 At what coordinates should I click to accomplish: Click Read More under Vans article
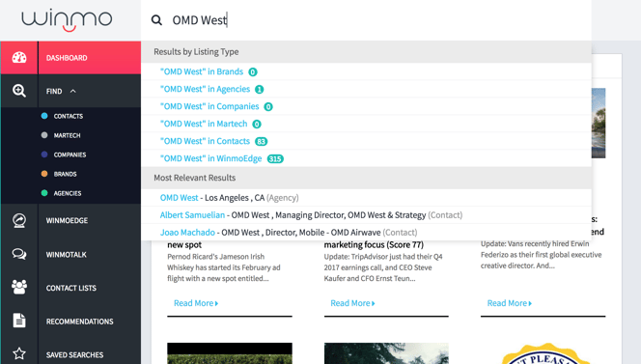(x=510, y=303)
